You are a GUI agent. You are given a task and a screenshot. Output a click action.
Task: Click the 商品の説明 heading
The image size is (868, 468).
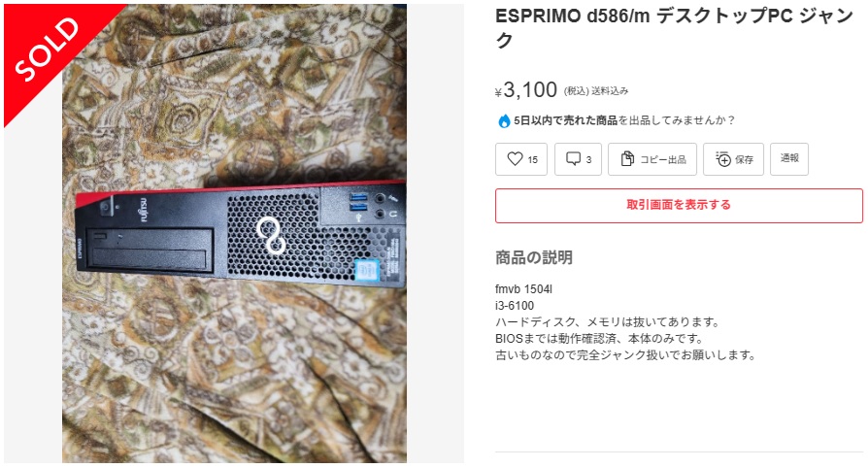534,257
